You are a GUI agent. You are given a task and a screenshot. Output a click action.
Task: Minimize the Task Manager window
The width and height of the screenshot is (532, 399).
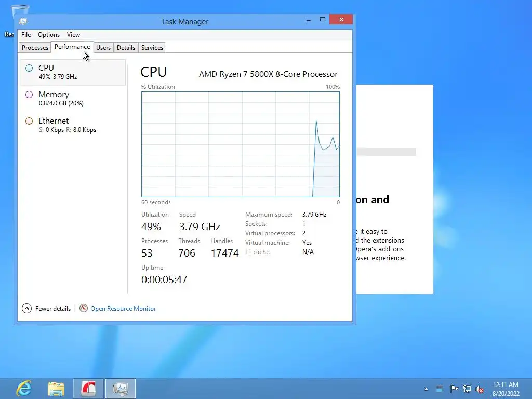pyautogui.click(x=309, y=20)
